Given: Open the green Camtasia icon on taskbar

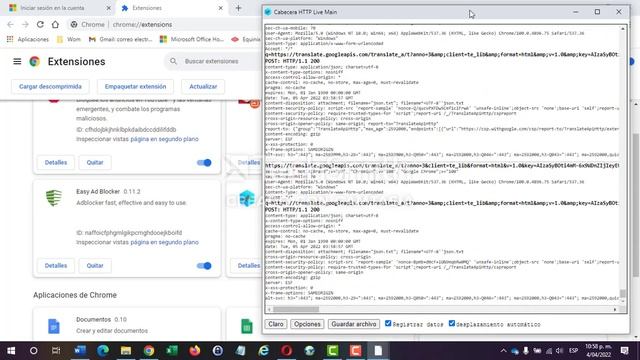Looking at the screenshot, I should pyautogui.click(x=333, y=351).
